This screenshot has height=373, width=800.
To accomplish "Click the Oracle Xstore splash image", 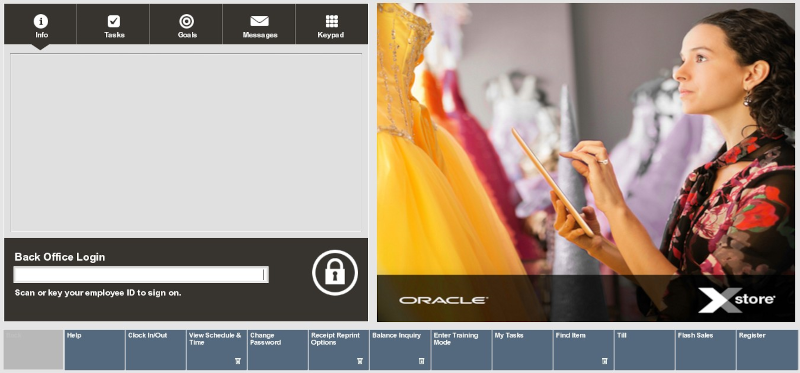I will [x=586, y=162].
